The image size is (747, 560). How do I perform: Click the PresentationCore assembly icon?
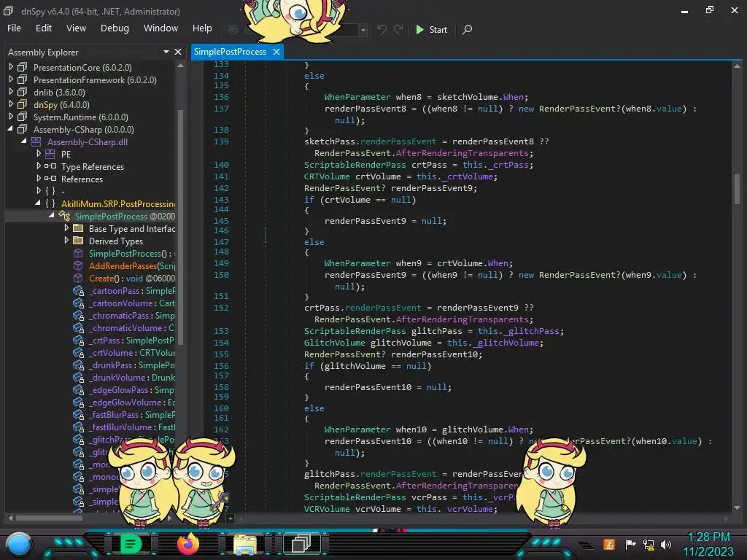point(23,67)
